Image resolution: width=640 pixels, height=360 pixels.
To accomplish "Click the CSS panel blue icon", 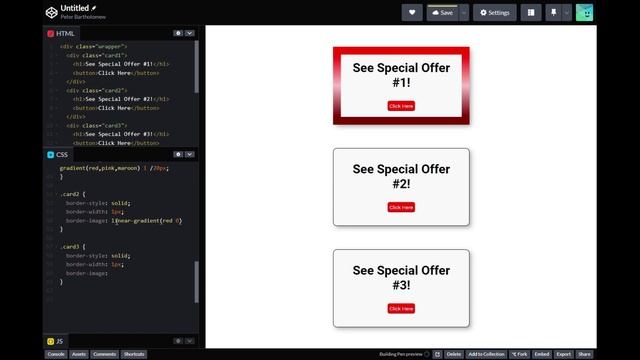I will [51, 155].
